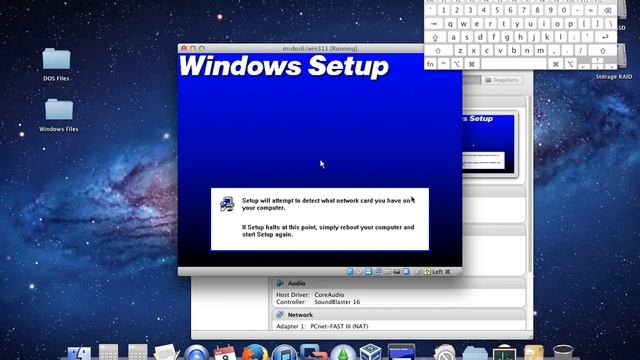Toggle caps lock key on Keyboard Viewer
This screenshot has height=360, width=640.
[x=435, y=37]
